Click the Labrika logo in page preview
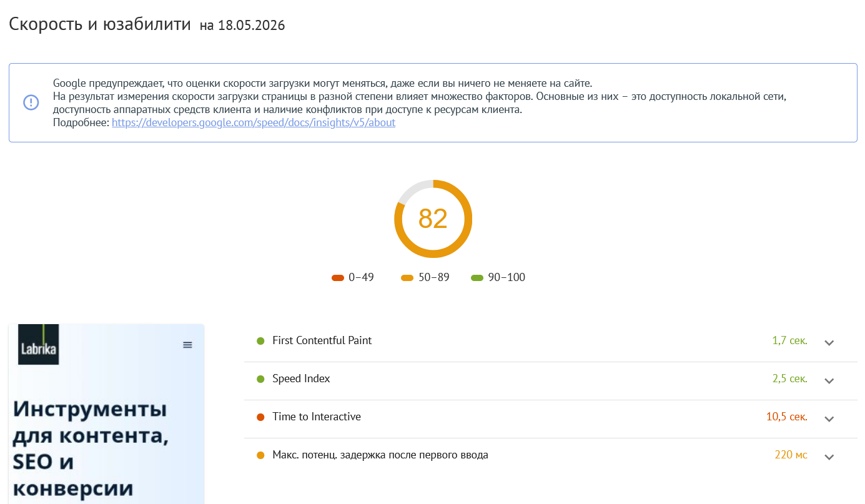Viewport: 865px width, 504px height. pos(39,344)
